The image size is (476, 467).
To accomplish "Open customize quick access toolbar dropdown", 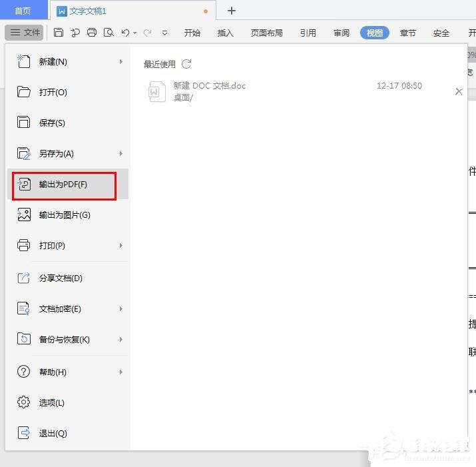I will click(164, 33).
